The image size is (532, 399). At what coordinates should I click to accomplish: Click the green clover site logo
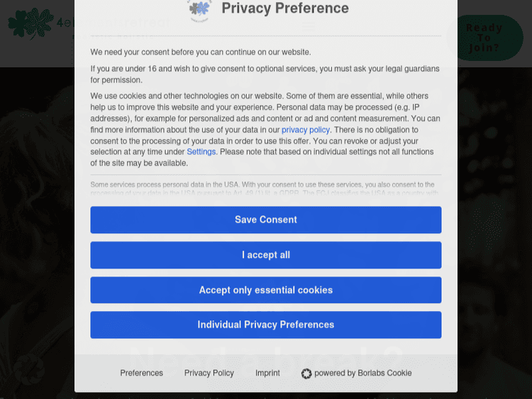tap(31, 23)
